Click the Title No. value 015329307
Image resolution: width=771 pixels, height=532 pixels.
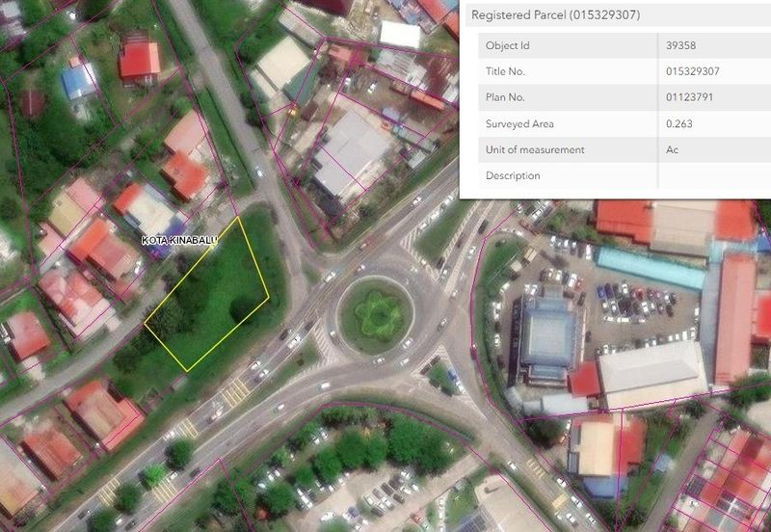click(x=693, y=71)
